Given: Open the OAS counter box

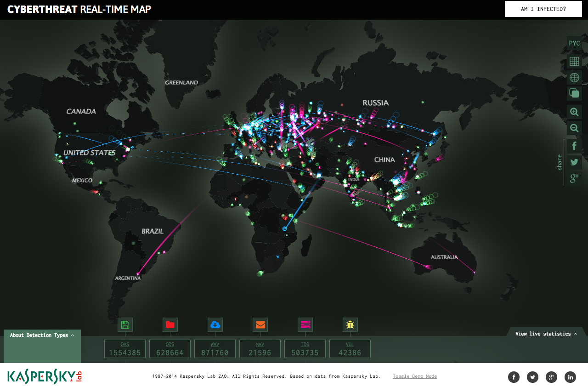Looking at the screenshot, I should tap(125, 349).
